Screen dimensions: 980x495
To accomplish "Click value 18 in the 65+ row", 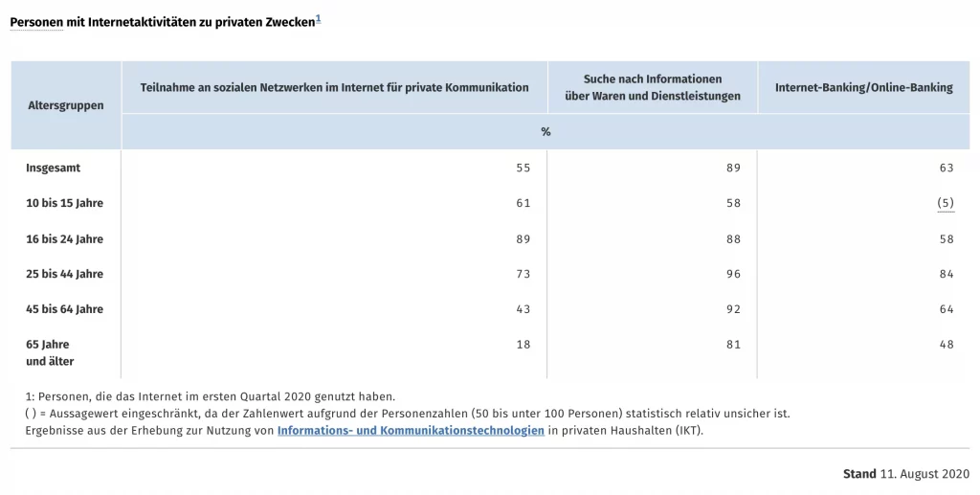I will (523, 345).
